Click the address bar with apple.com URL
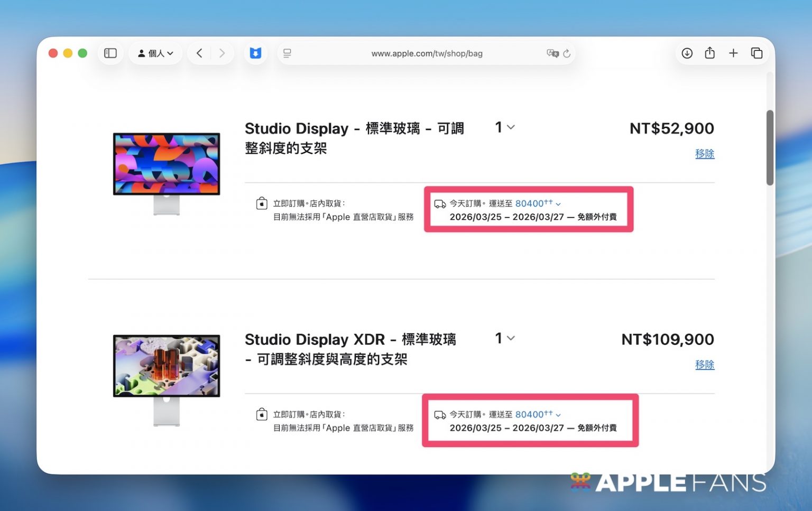This screenshot has width=812, height=511. pos(426,53)
